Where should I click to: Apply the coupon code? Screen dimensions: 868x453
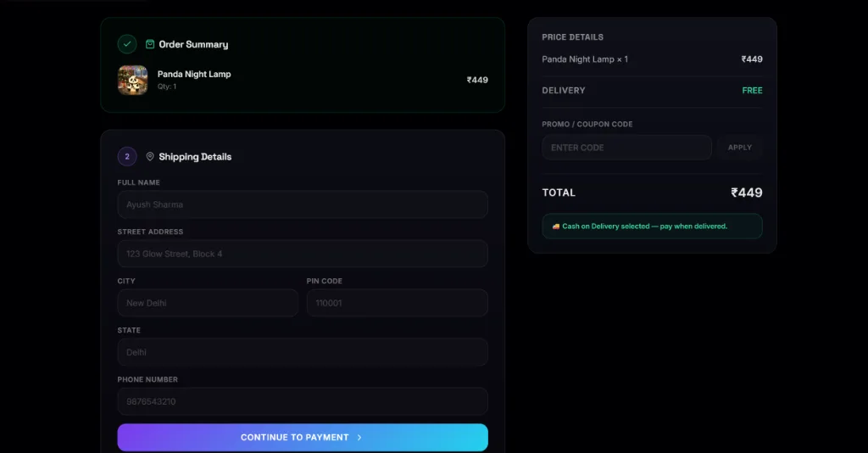(739, 148)
